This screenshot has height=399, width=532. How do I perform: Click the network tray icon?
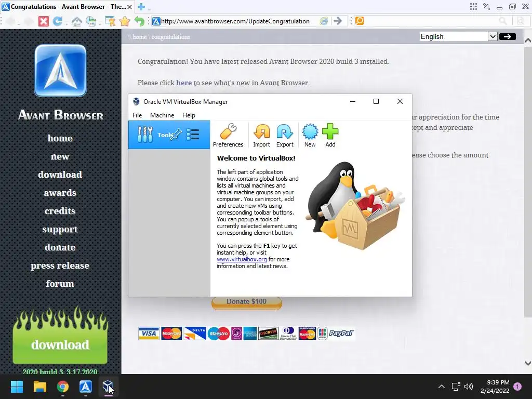[456, 387]
